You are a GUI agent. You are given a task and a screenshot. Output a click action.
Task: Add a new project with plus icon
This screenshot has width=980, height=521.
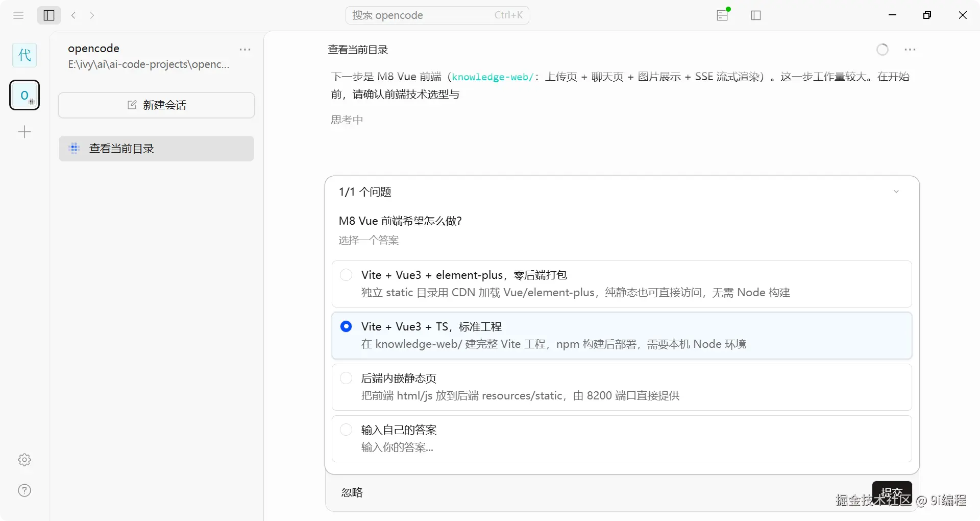pos(24,132)
